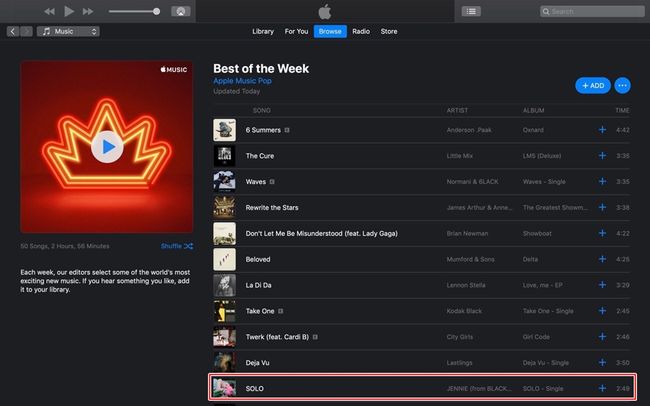Click the blue ADD button
Viewport: 650px width, 406px height.
click(593, 85)
